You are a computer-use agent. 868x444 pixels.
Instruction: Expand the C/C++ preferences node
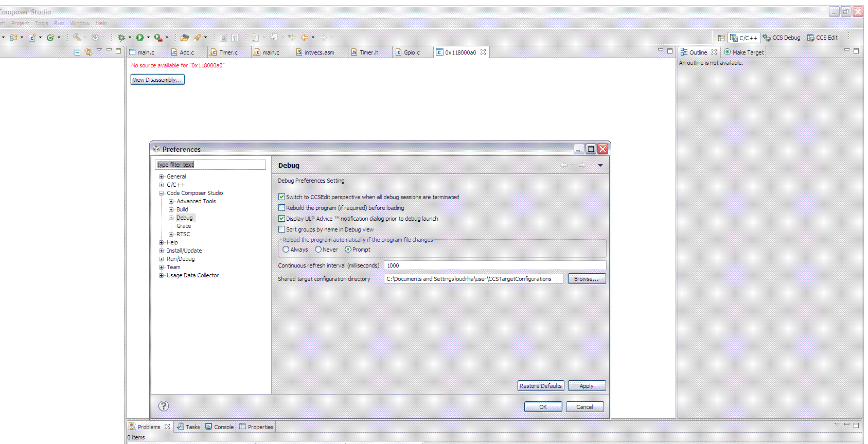coord(161,185)
